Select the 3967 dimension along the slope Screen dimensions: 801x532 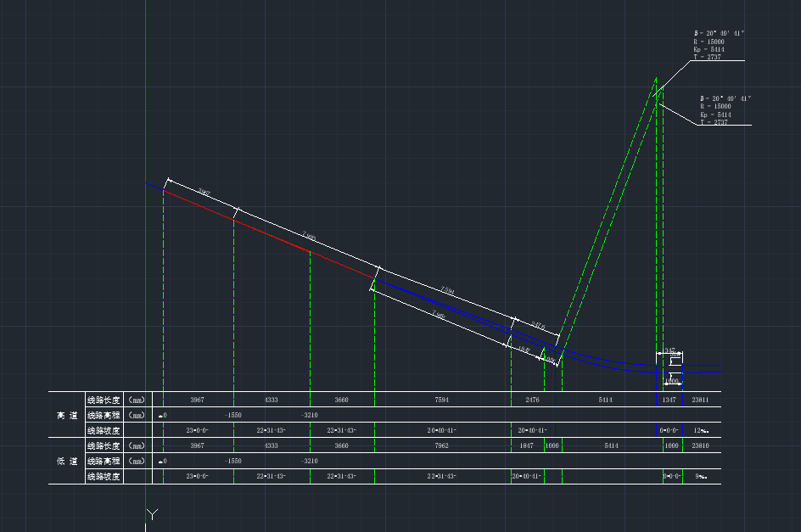pyautogui.click(x=203, y=193)
